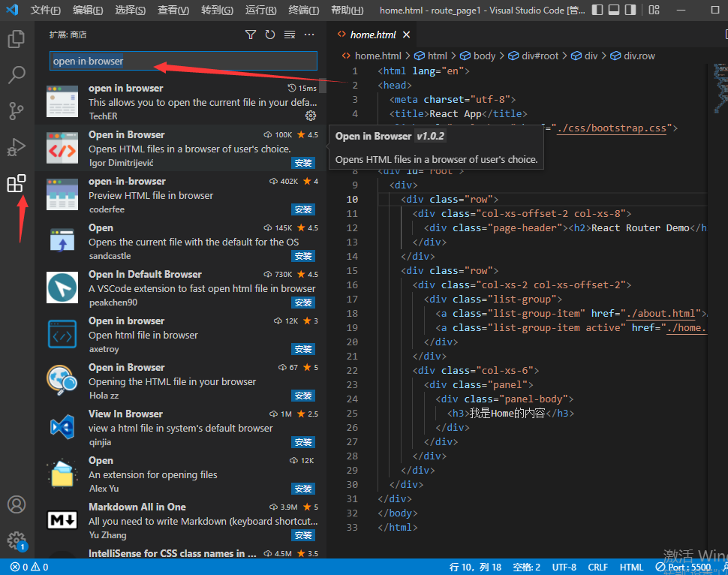728x575 pixels.
Task: Open the 编辑(E) menu
Action: [89, 10]
